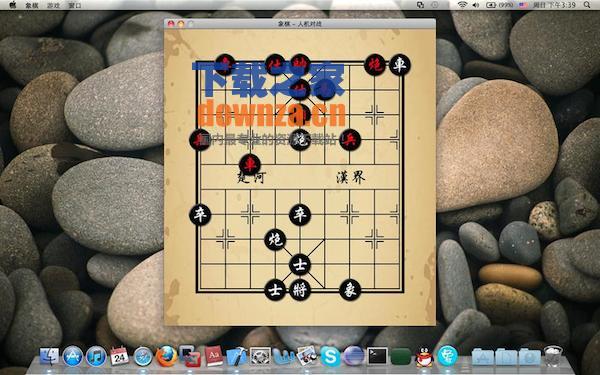The image size is (600, 375).
Task: Click the menu bar clock
Action: [554, 5]
